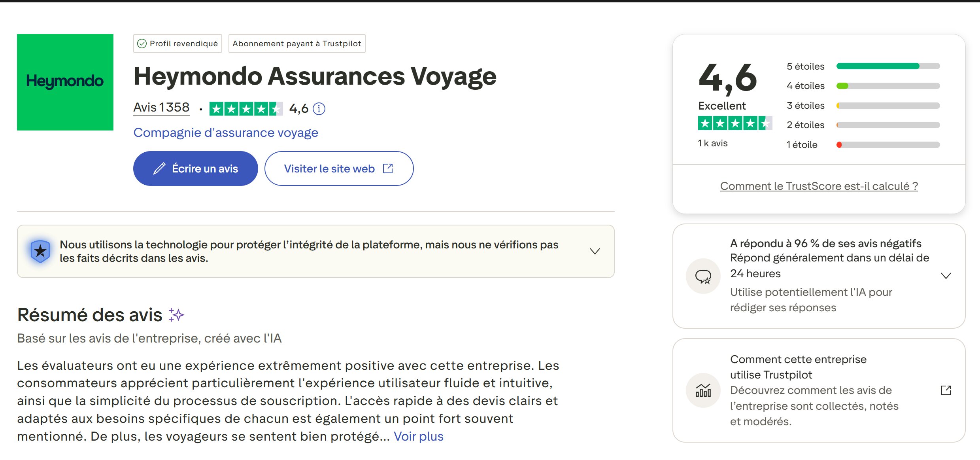Open Compagnie d'assurance voyage category
Image resolution: width=980 pixels, height=460 pixels.
(x=226, y=133)
